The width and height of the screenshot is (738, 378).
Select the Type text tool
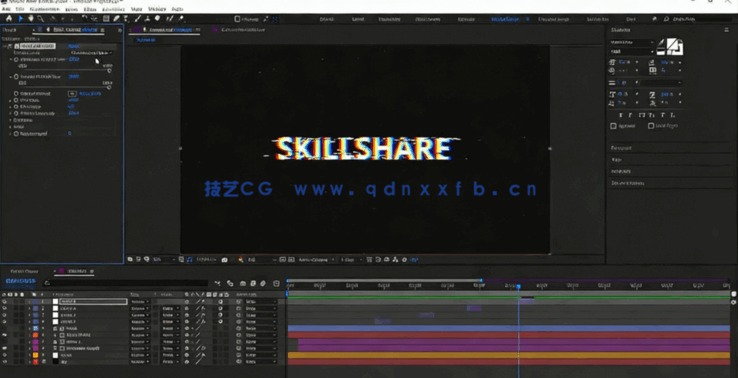point(126,19)
